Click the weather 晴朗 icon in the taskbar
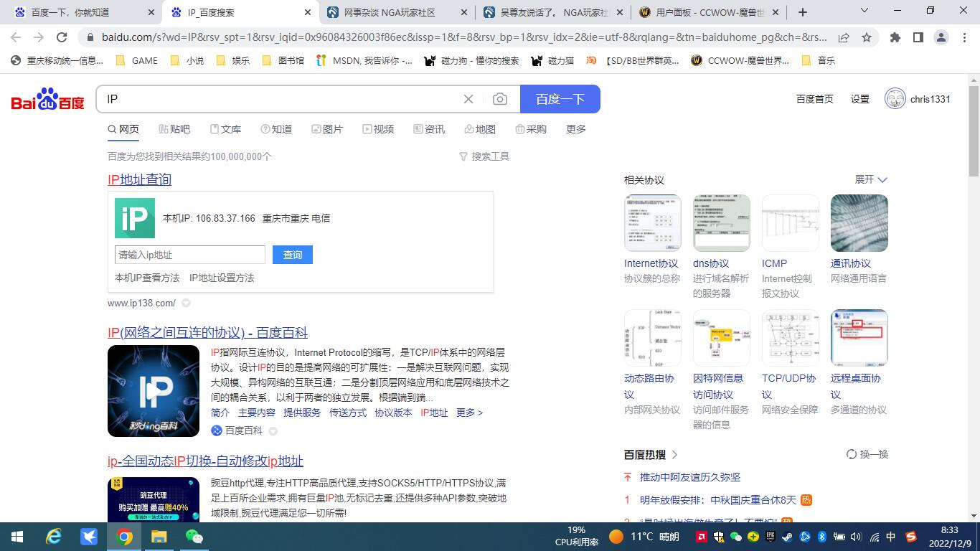Screen dimensions: 980x551 click(616, 537)
